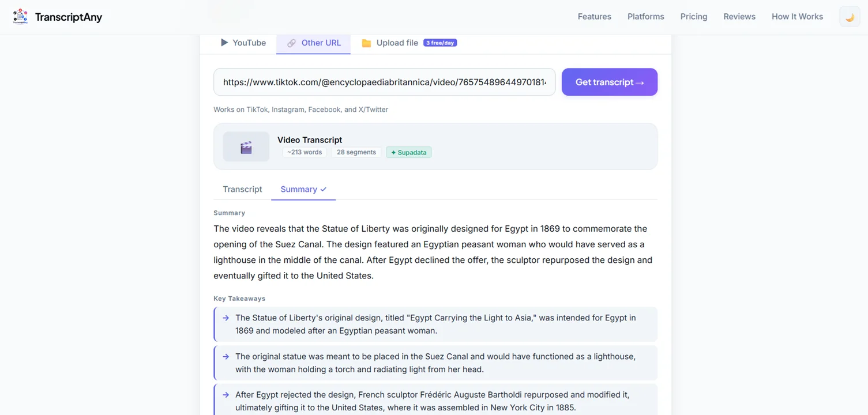Select the Summary tab
This screenshot has width=868, height=415.
303,189
